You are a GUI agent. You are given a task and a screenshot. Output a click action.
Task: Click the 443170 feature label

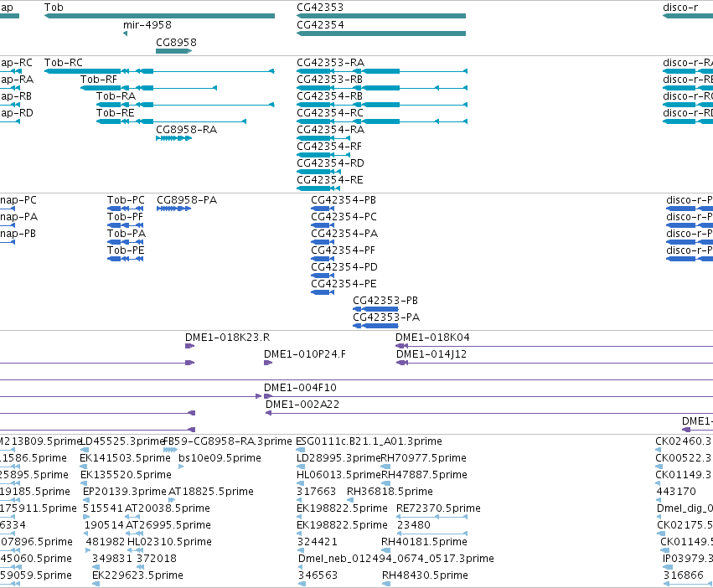pyautogui.click(x=676, y=492)
